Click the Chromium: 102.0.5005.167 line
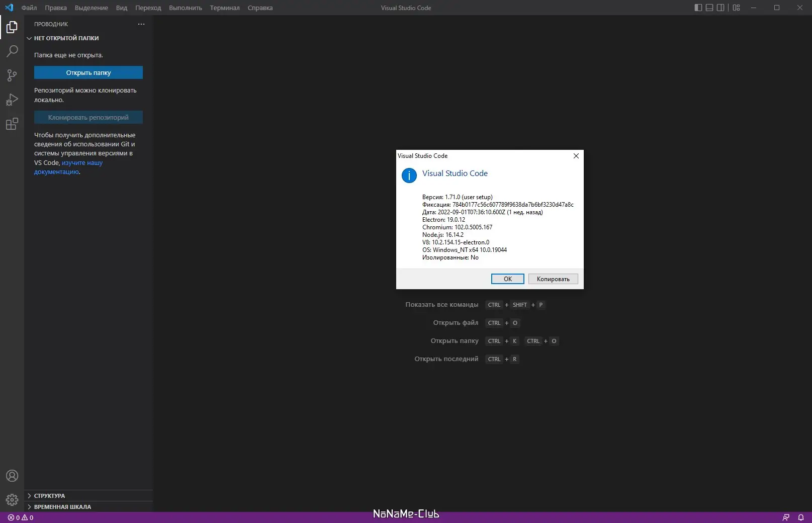This screenshot has height=523, width=812. (x=458, y=227)
